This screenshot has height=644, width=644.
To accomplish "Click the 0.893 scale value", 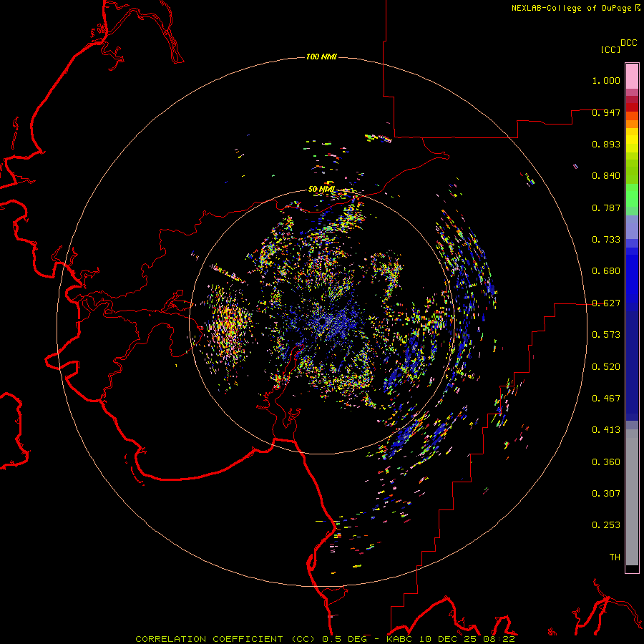I will tap(606, 144).
